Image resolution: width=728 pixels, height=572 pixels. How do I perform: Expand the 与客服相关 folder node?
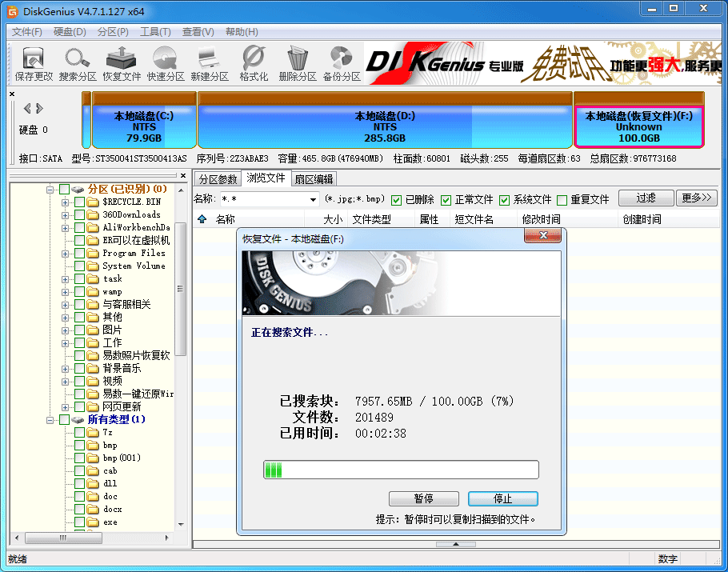click(x=65, y=305)
